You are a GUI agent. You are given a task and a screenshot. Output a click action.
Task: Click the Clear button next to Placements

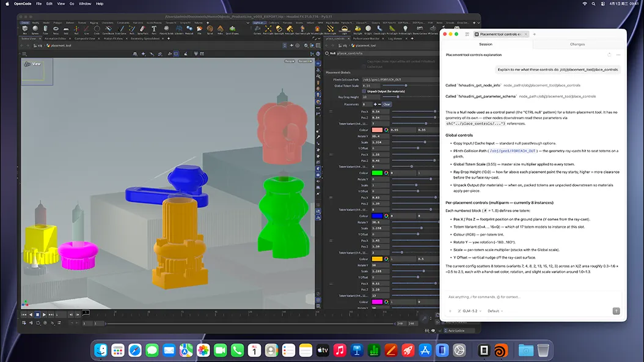point(387,105)
